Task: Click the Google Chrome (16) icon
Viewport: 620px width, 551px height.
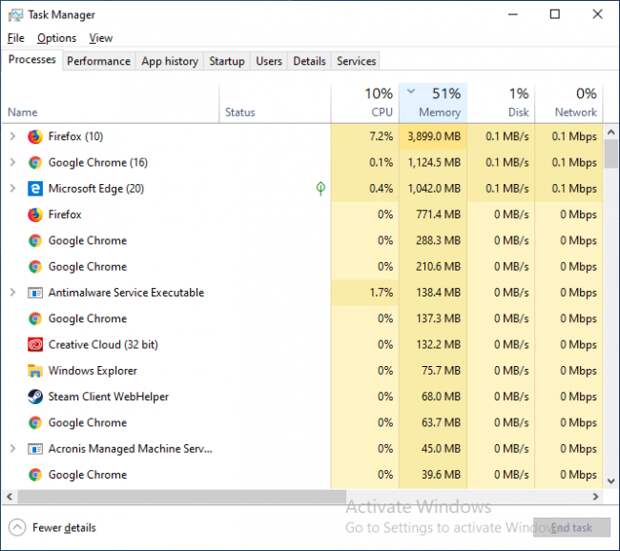Action: click(x=35, y=163)
